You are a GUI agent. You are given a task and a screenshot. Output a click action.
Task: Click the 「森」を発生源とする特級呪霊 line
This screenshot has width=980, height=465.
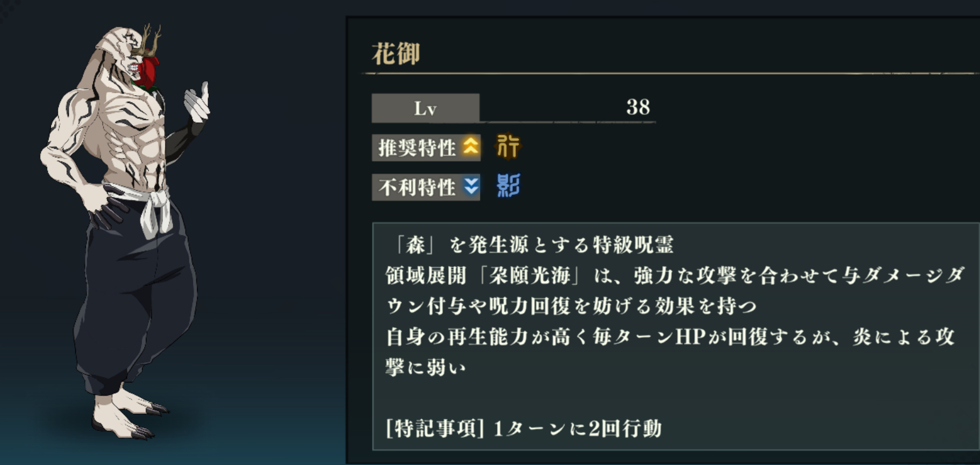(533, 244)
